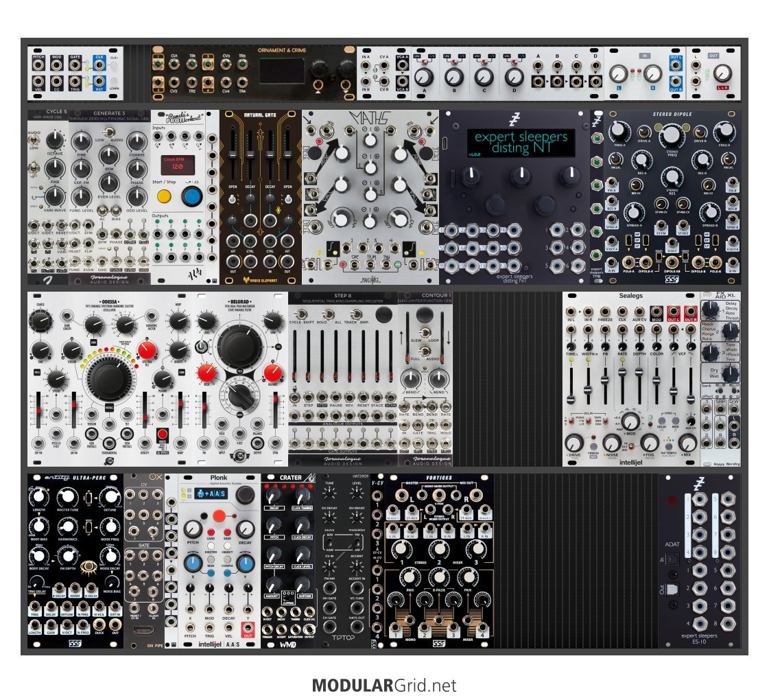The image size is (769, 700).
Task: Click the "ORNAMENT & CRIME" title text
Action: click(x=282, y=50)
